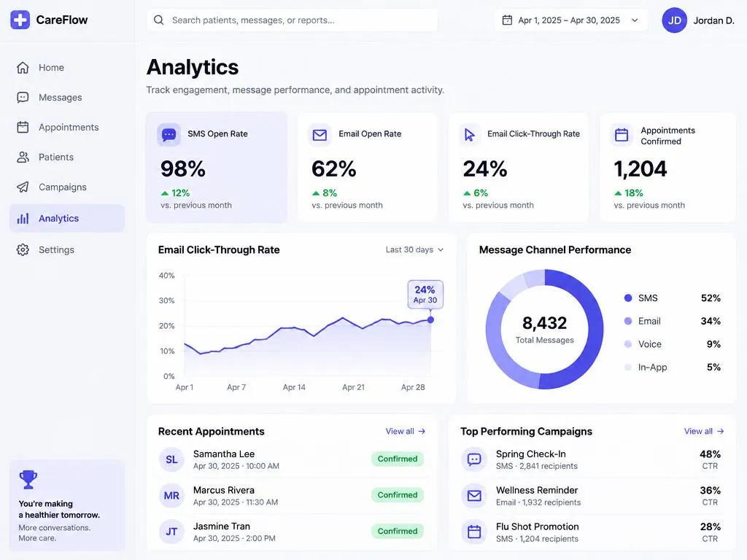Click Samantha Lee's Confirmed status badge
747x560 pixels.
click(x=398, y=459)
